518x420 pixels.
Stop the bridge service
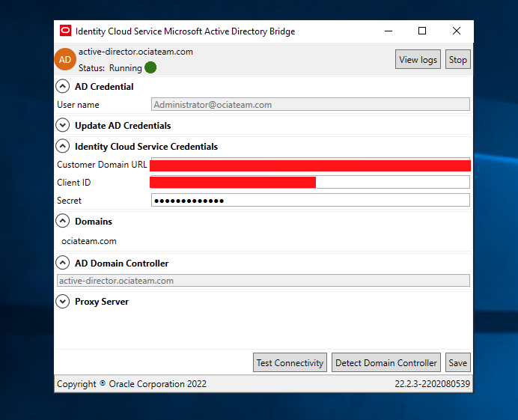coord(457,59)
